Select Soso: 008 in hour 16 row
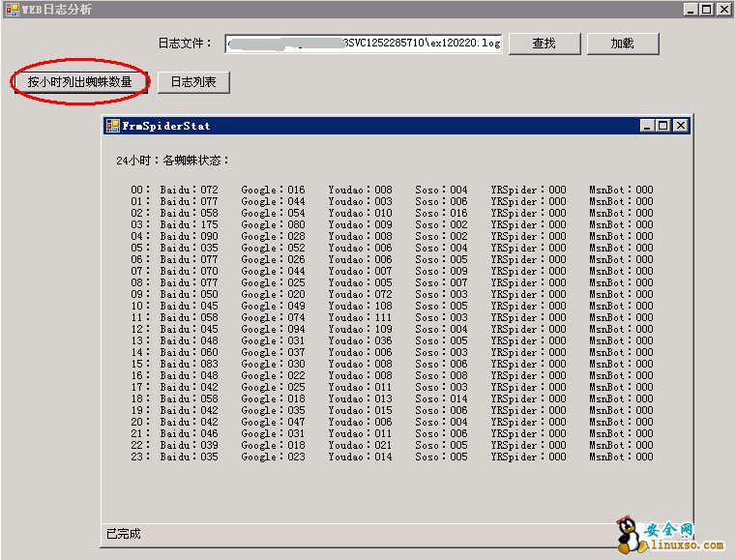This screenshot has width=736, height=560. tap(441, 375)
